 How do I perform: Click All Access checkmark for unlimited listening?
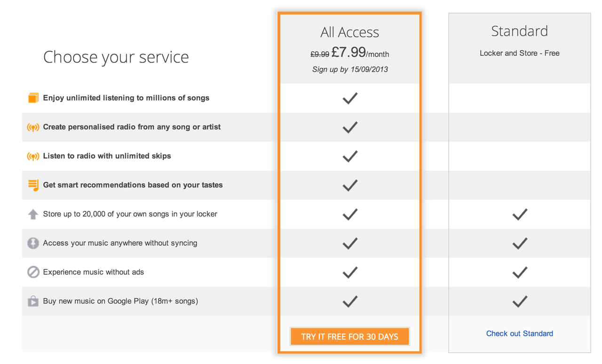(x=350, y=98)
